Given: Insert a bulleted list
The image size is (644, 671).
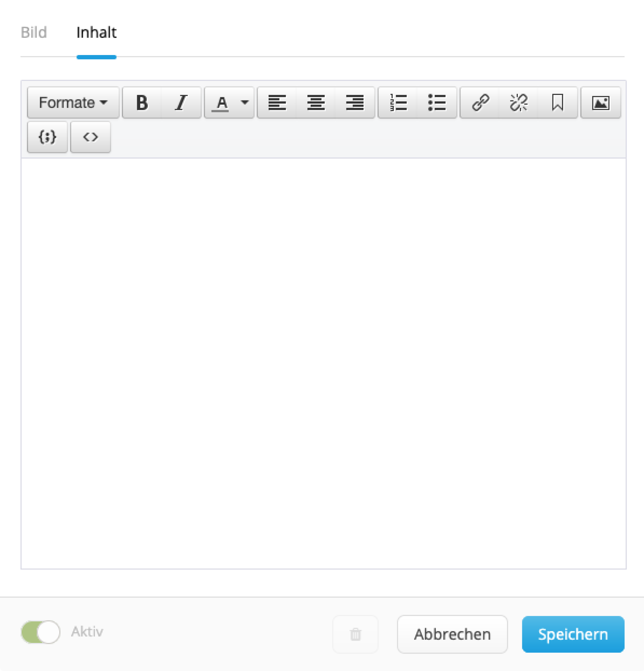Looking at the screenshot, I should click(x=437, y=103).
